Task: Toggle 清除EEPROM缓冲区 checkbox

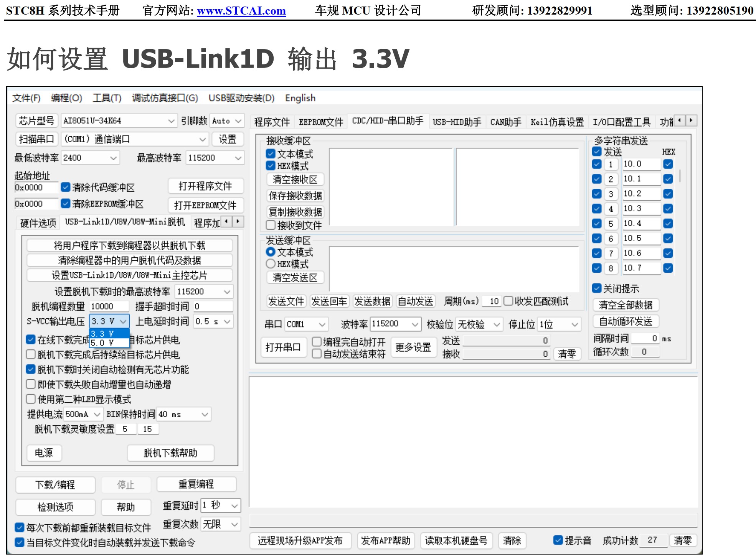Action: pyautogui.click(x=66, y=203)
